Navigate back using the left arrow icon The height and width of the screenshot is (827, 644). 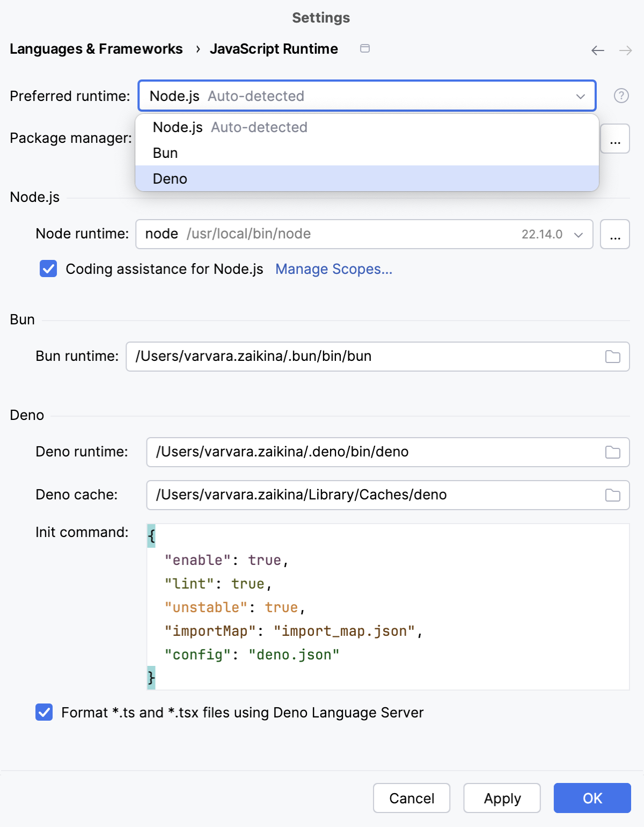[x=597, y=50]
